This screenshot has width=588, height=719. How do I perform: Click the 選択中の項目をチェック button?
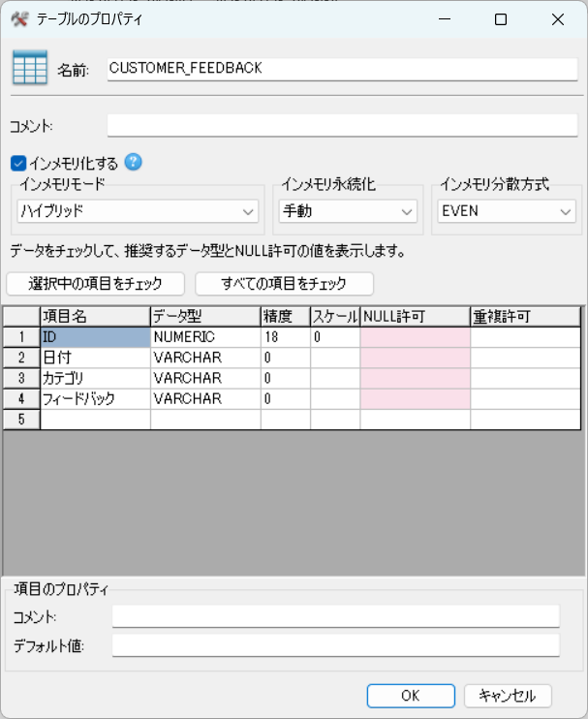[95, 283]
